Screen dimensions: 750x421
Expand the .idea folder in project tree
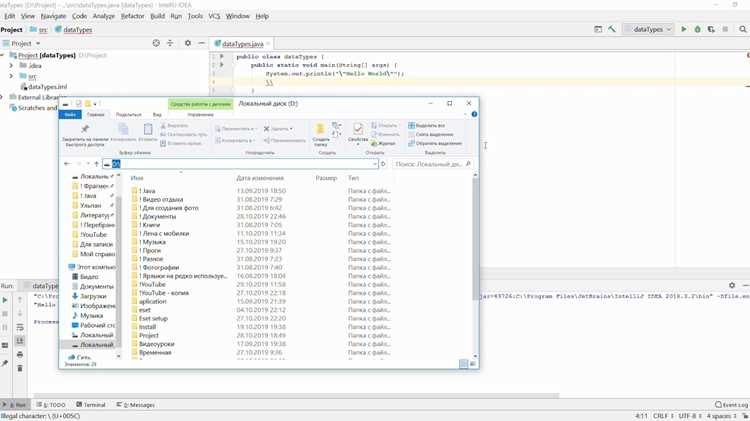coord(11,66)
